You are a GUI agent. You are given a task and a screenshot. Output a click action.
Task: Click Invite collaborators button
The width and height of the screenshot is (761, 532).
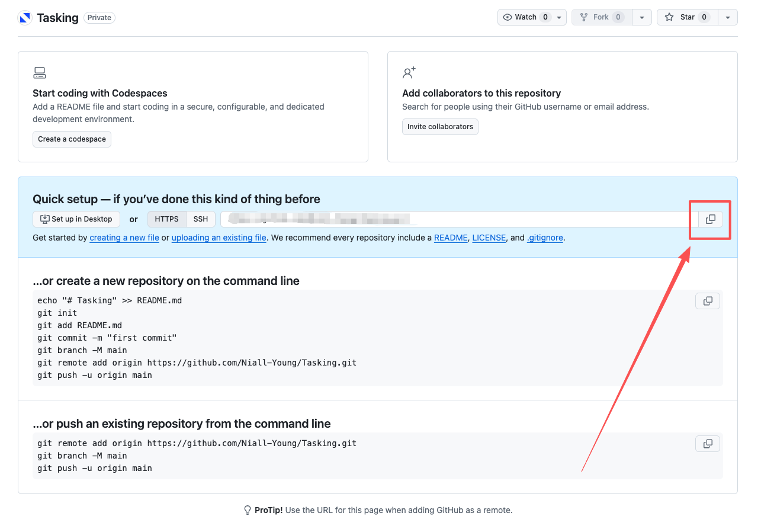(440, 127)
